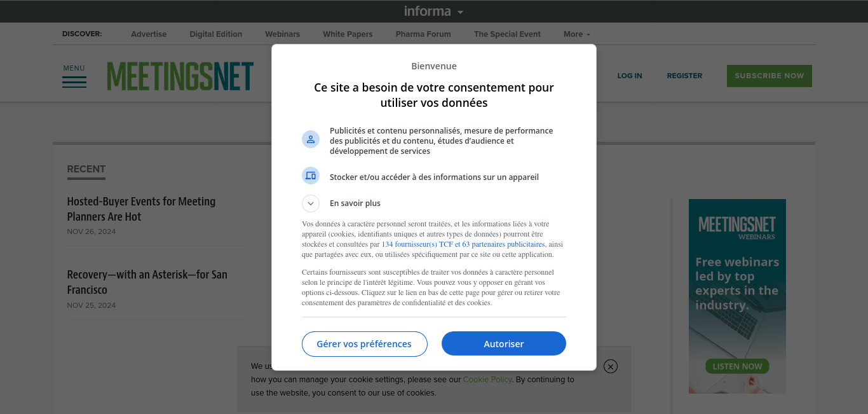Open the Webinars link in Discover bar

click(x=283, y=34)
